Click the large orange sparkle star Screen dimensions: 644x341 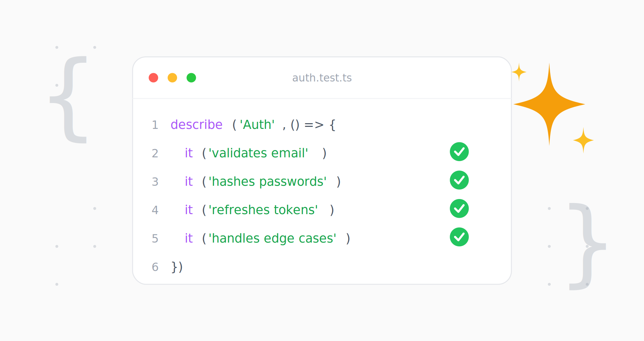pyautogui.click(x=549, y=104)
